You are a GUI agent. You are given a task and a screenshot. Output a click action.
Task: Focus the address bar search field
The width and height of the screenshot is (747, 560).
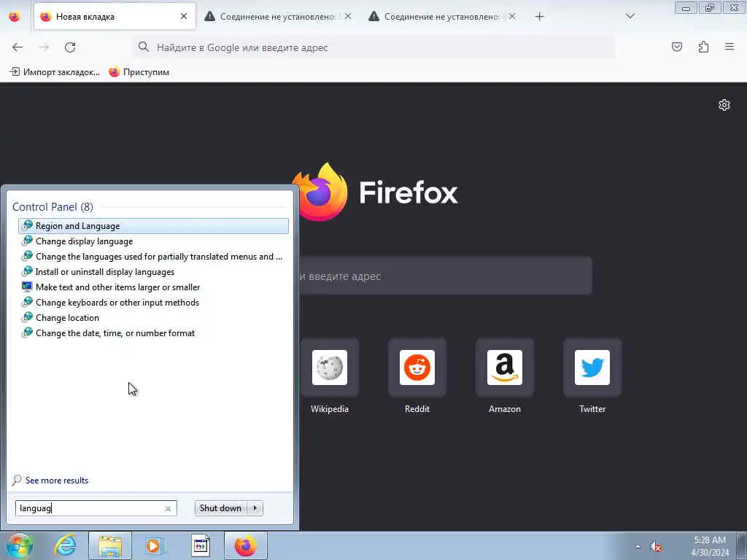coord(374,47)
